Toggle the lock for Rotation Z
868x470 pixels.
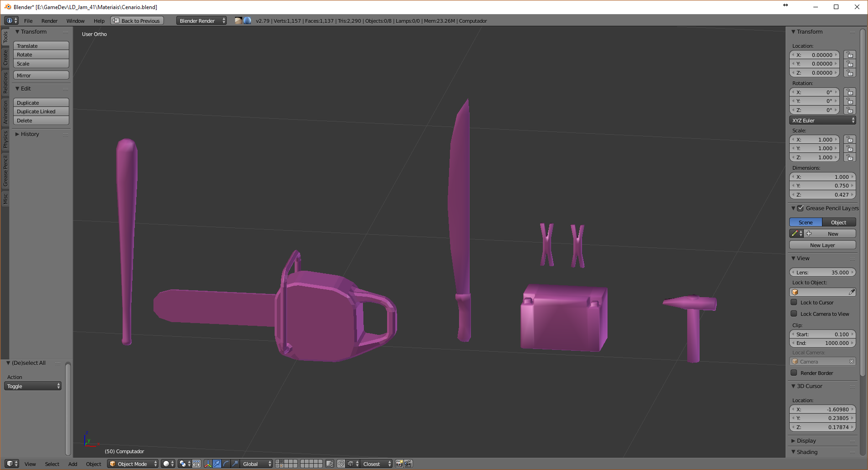(849, 110)
